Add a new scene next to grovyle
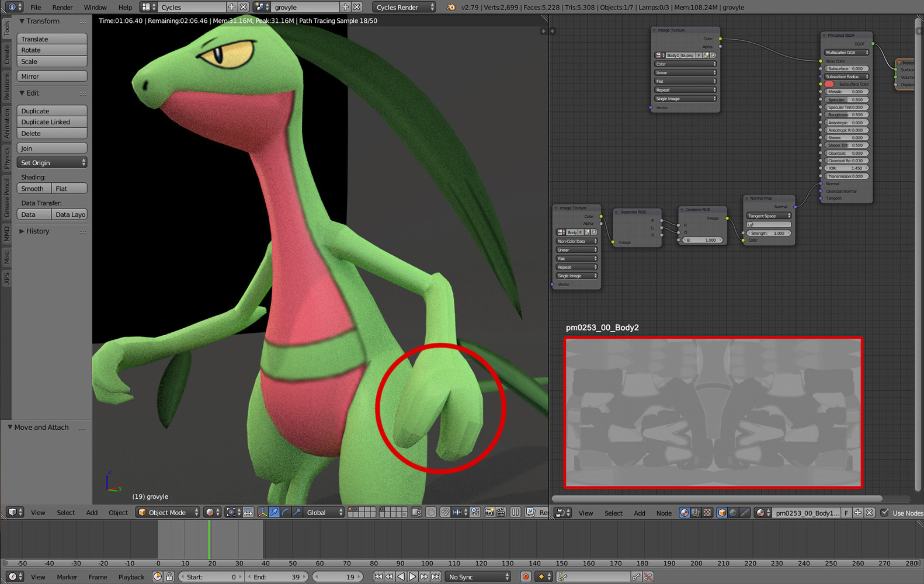The width and height of the screenshot is (924, 584). pos(345,7)
